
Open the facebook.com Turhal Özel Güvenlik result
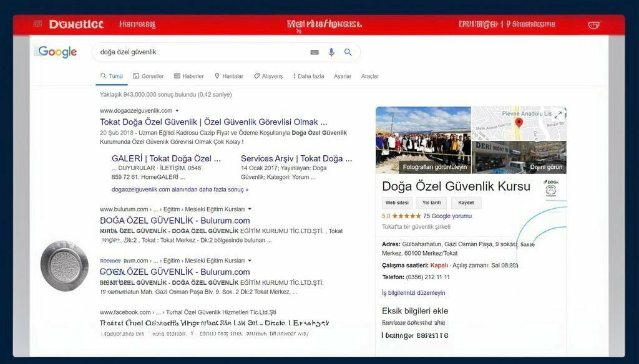click(x=215, y=323)
